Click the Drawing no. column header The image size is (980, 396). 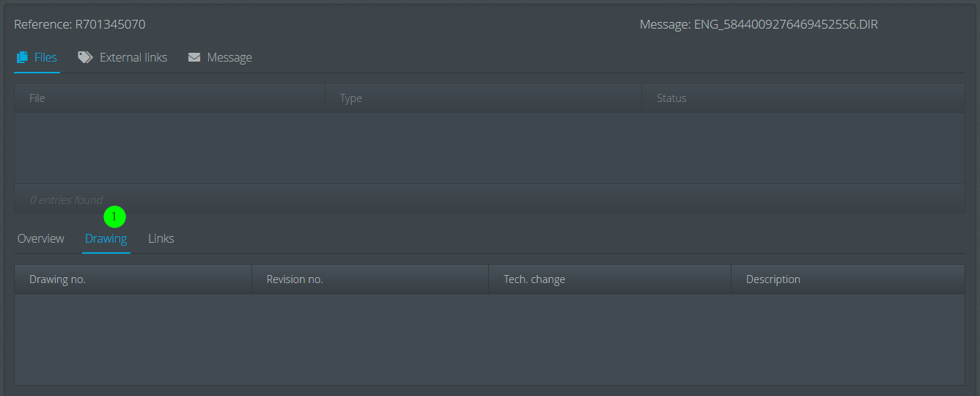(133, 279)
